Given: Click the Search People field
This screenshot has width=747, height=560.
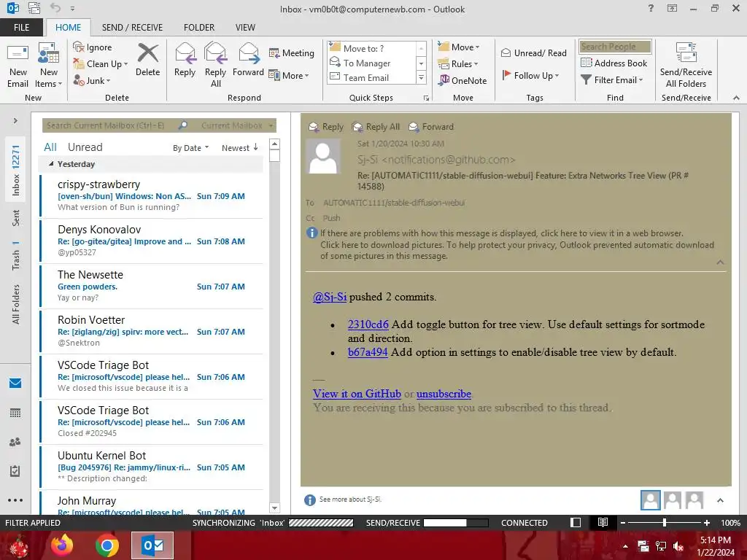Looking at the screenshot, I should (x=615, y=47).
